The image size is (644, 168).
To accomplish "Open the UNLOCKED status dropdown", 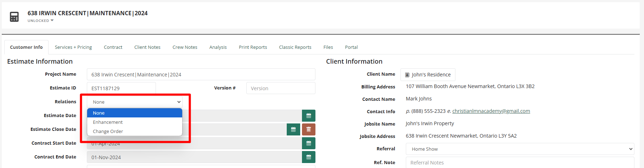I will click(x=41, y=21).
